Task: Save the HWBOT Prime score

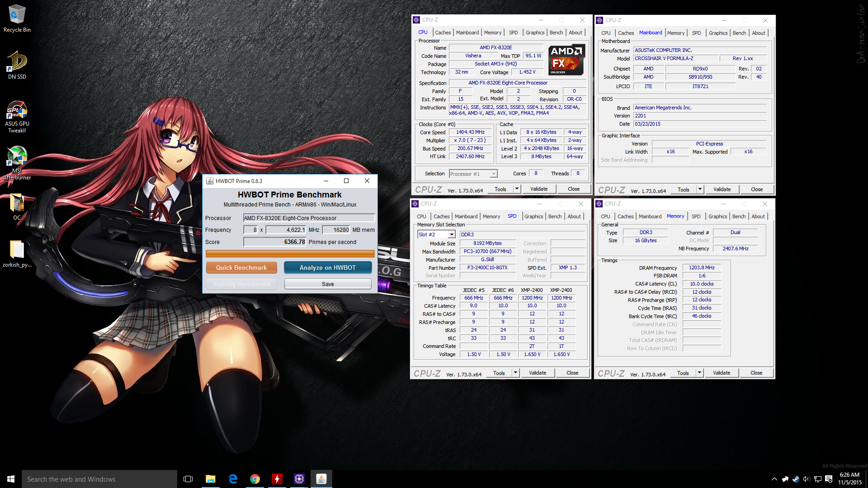Action: point(328,284)
